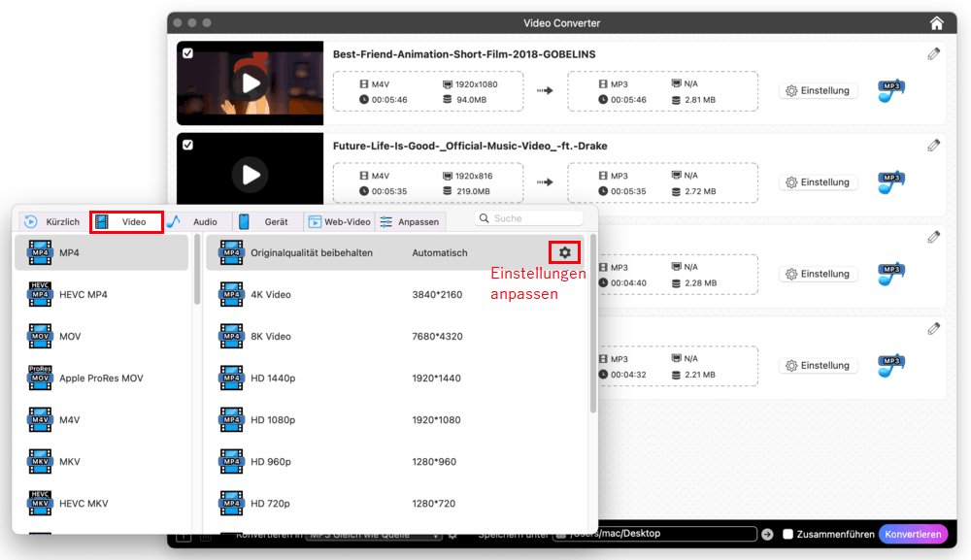Choose the MKV format in list
The image size is (971, 560).
coord(69,461)
